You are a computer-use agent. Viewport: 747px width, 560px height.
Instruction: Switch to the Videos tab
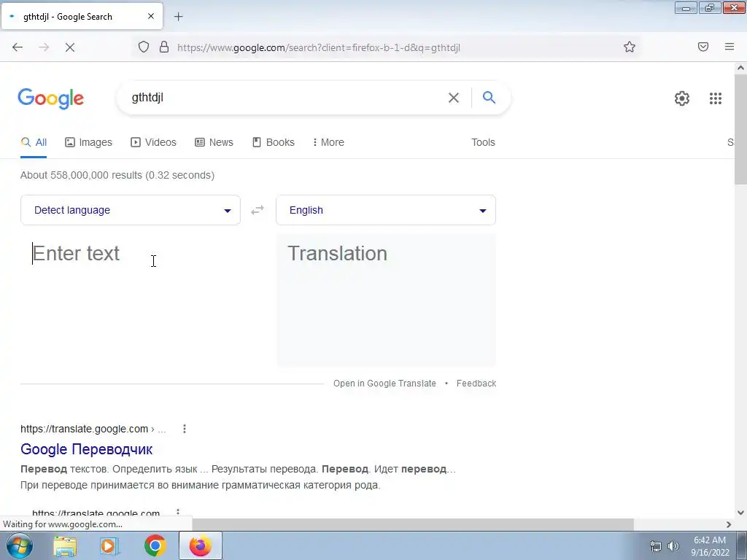click(153, 142)
